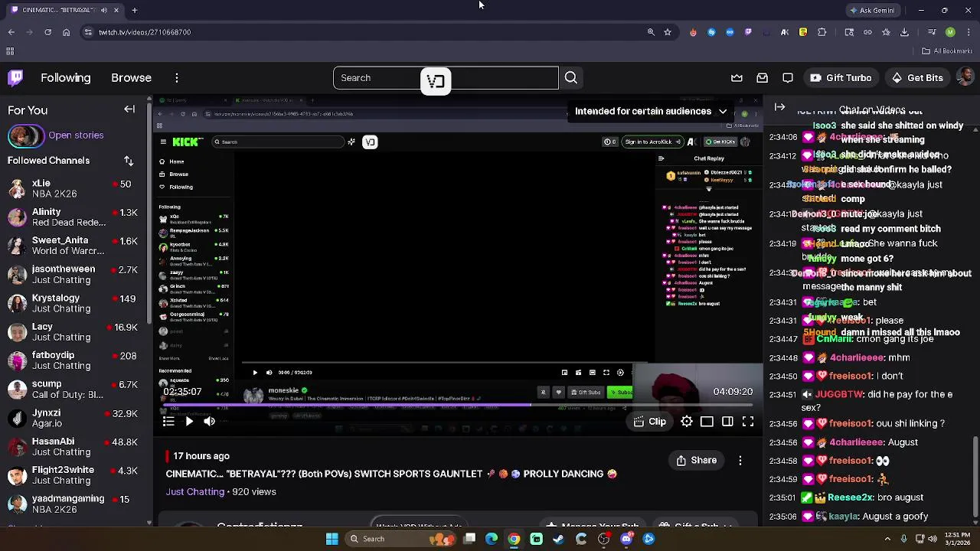Open Microsoft Edge from the taskbar

(x=492, y=539)
